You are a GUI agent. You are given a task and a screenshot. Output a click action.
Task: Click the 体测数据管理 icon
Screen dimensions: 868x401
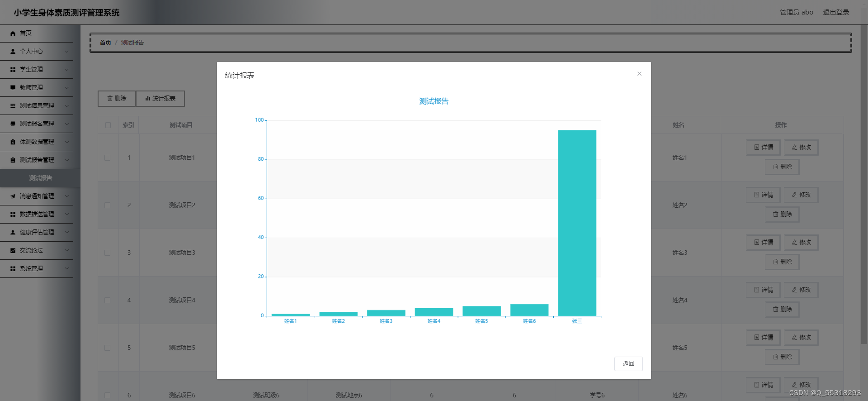point(13,142)
